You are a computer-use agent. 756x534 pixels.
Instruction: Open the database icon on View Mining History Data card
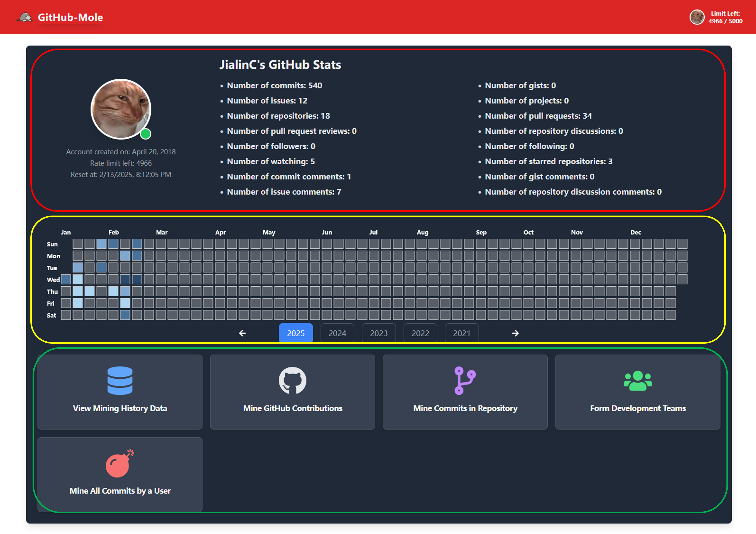tap(120, 381)
